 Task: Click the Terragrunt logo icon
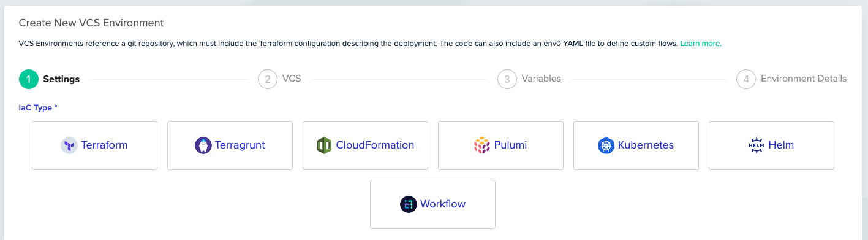[x=203, y=145]
